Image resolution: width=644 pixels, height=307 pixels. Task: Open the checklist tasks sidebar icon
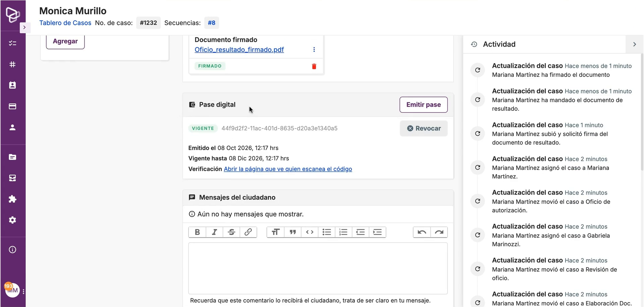click(12, 43)
